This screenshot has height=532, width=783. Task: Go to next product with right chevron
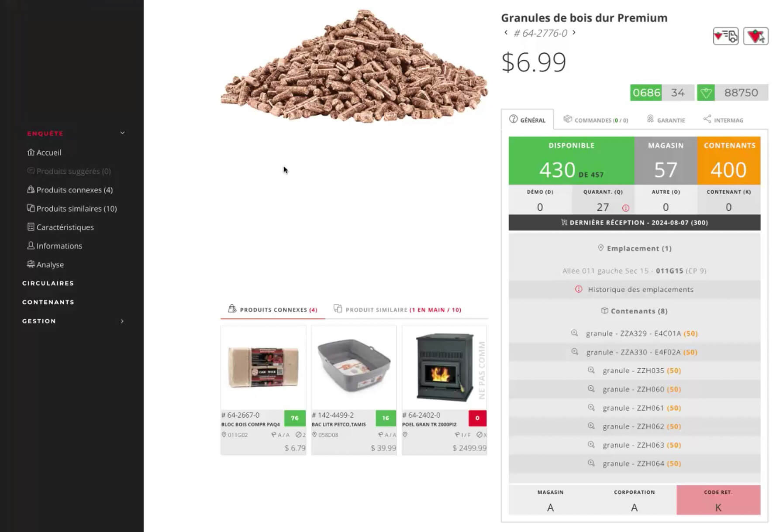574,33
